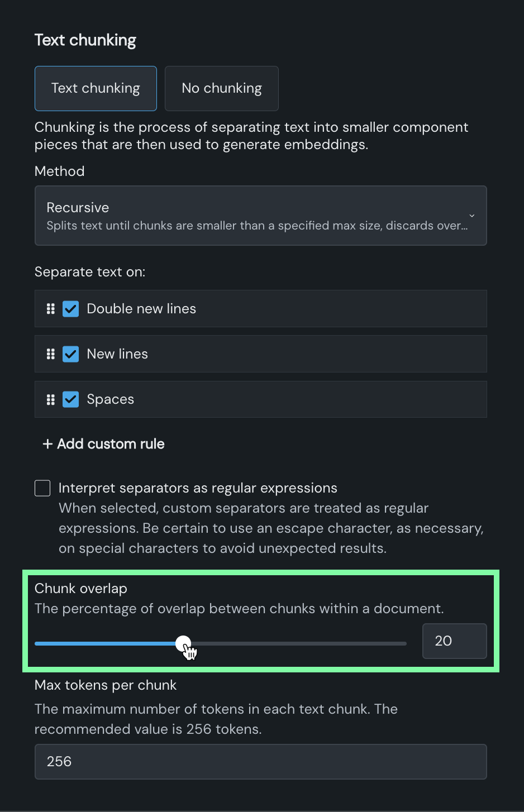Uncheck the New lines separator checkbox
Image resolution: width=524 pixels, height=812 pixels.
(71, 354)
